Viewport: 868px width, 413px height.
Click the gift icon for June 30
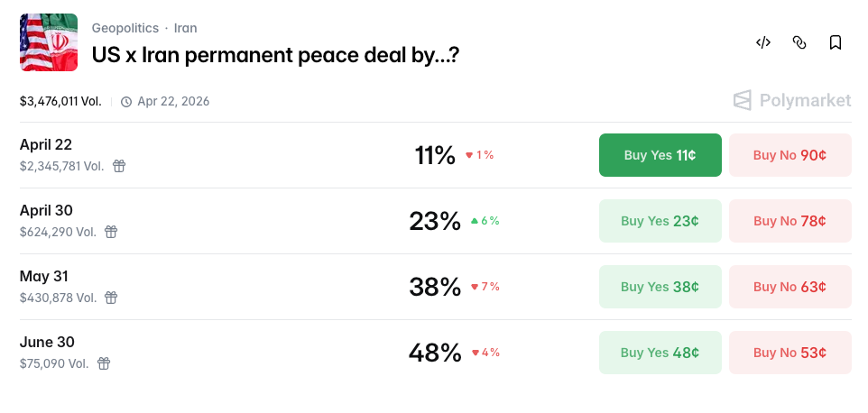pyautogui.click(x=104, y=363)
